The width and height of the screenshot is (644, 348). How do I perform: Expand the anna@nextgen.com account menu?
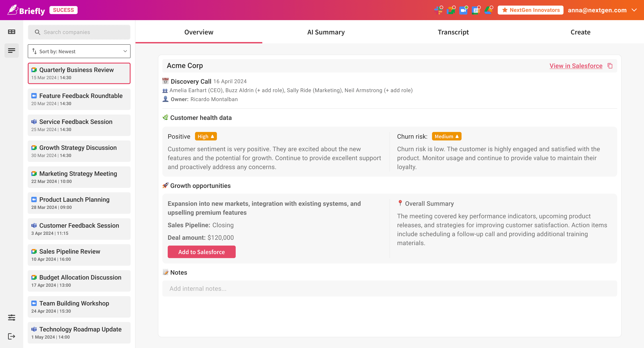point(634,10)
